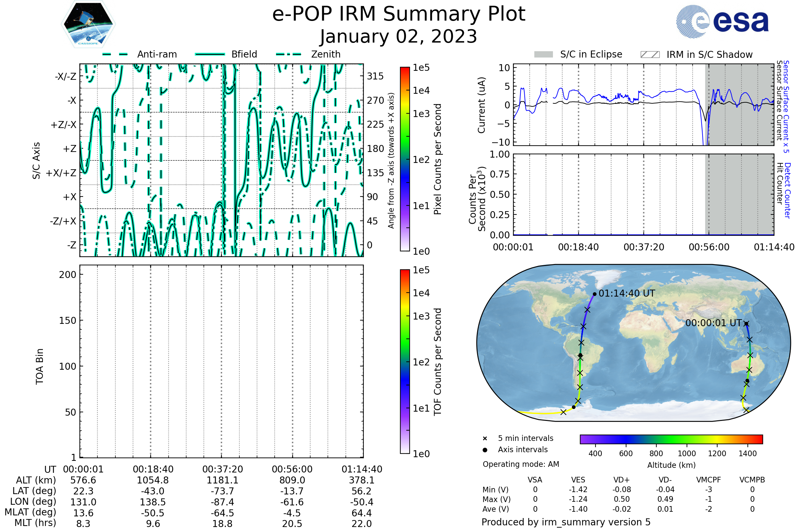Click the gray S/C in Eclipse legend patch

click(x=543, y=55)
